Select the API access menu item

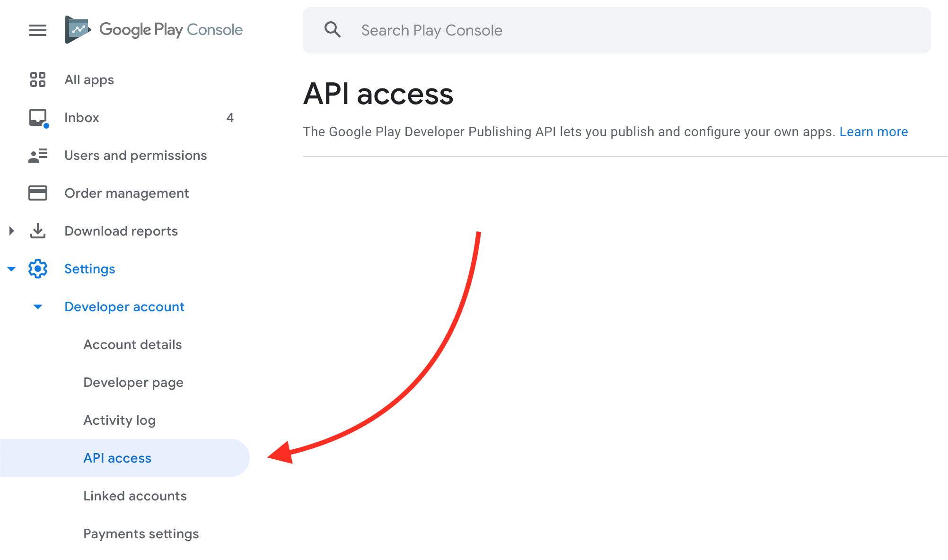click(x=117, y=458)
